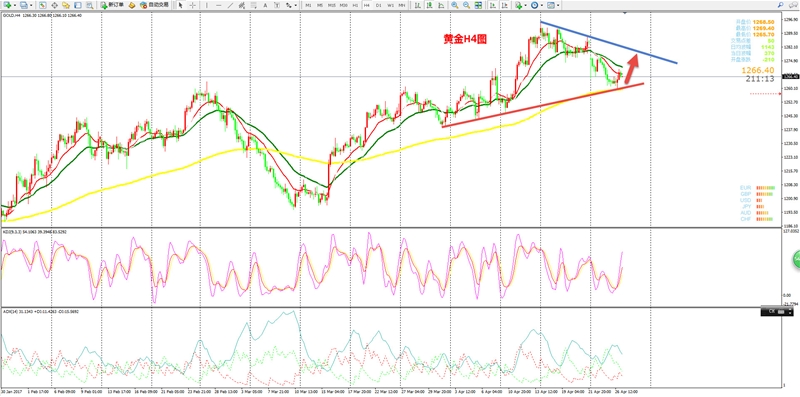The image size is (800, 397).
Task: Switch chart to bar chart mode
Action: [x=417, y=5]
